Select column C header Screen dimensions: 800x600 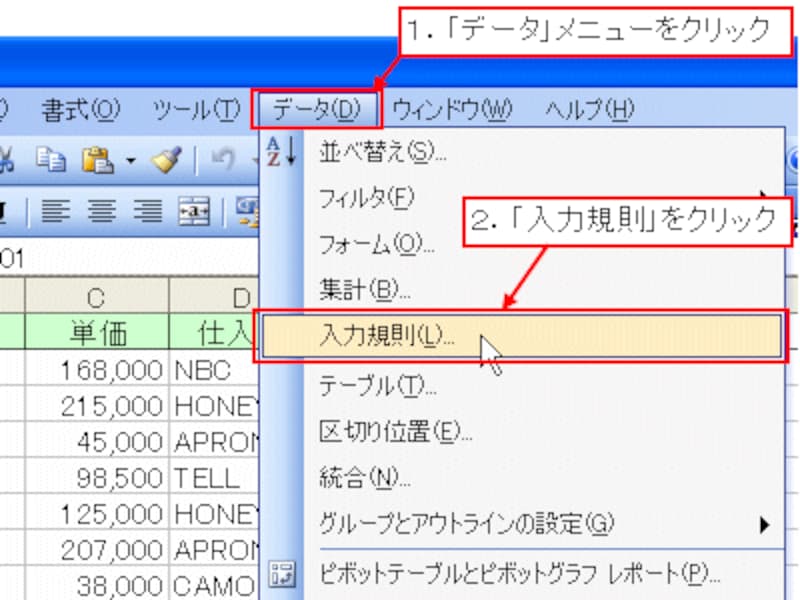coord(96,296)
